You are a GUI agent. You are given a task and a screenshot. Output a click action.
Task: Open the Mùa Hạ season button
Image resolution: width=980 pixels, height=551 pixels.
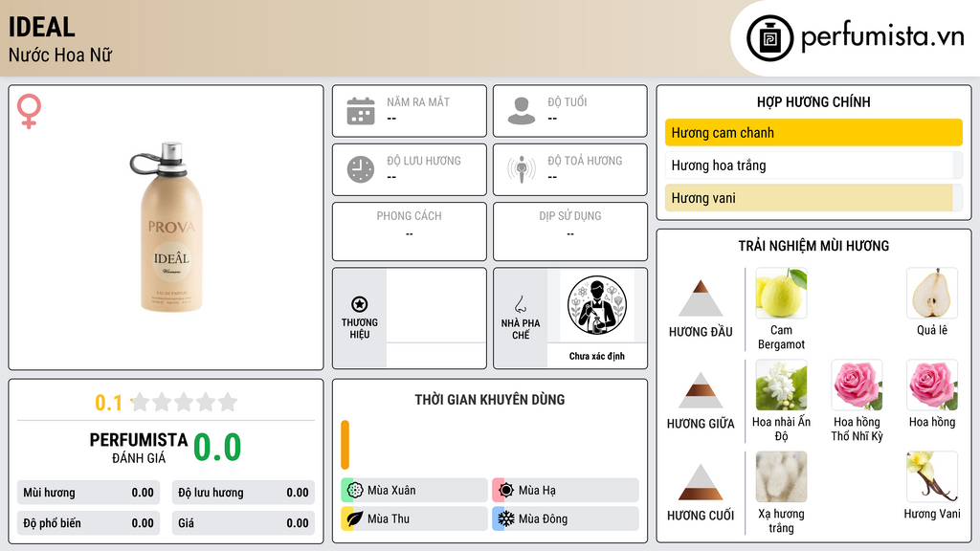pos(566,491)
